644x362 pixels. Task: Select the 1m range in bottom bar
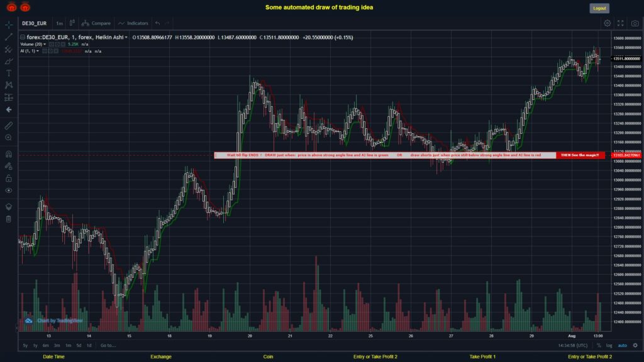(x=68, y=345)
